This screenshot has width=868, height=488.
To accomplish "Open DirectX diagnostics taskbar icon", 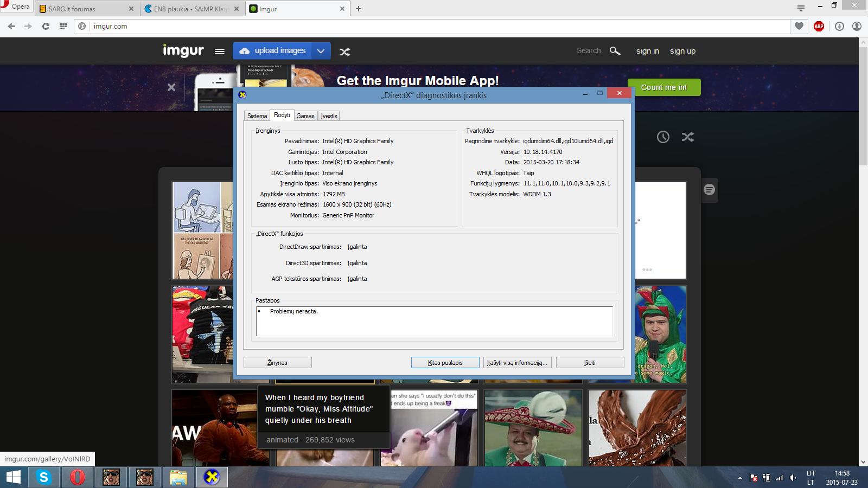I will 212,477.
